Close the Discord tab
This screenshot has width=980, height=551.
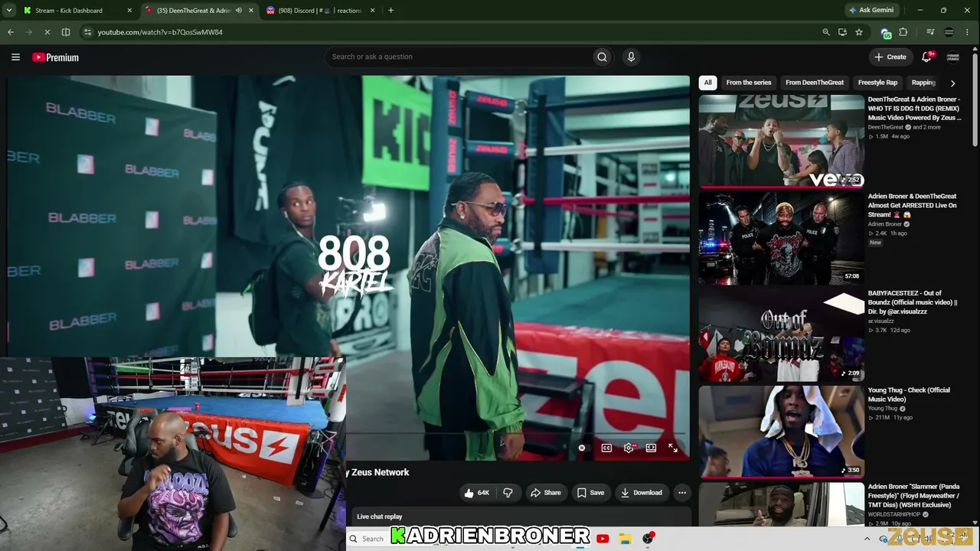(x=372, y=11)
